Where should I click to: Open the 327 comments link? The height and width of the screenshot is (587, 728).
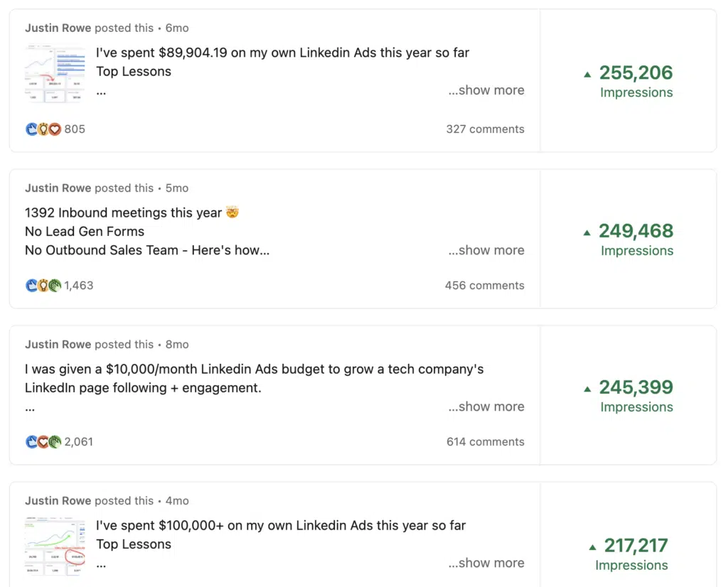click(485, 129)
